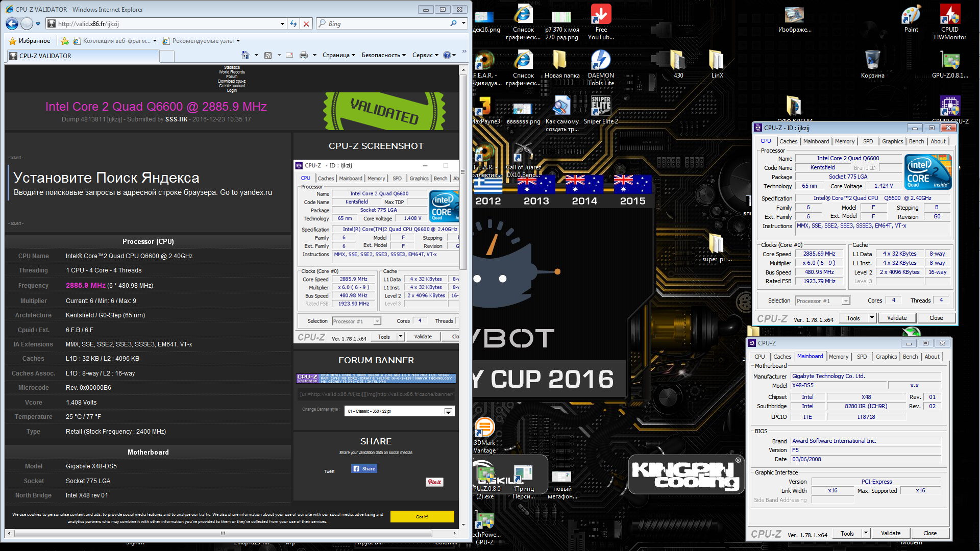
Task: Click the vertical scrollbar of the web page
Action: pos(463,173)
